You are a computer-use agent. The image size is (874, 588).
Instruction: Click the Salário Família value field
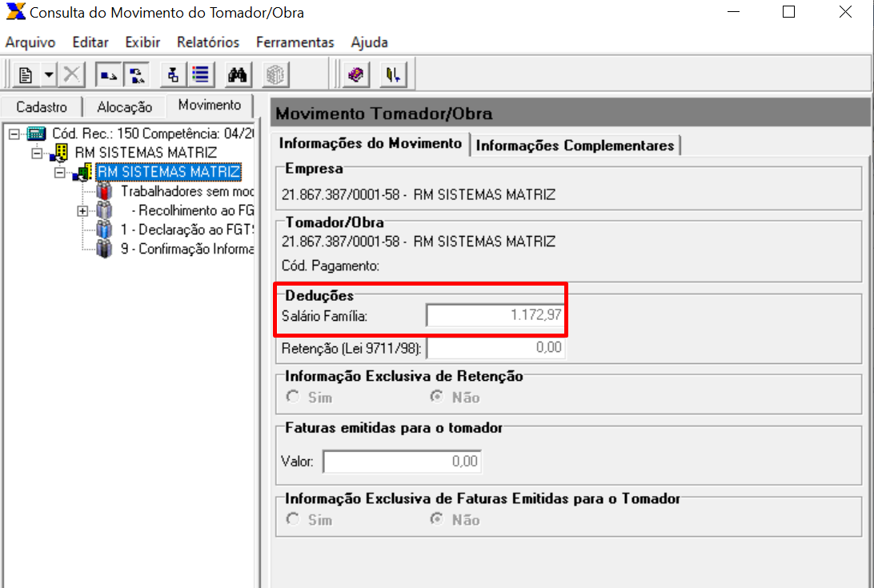(495, 315)
